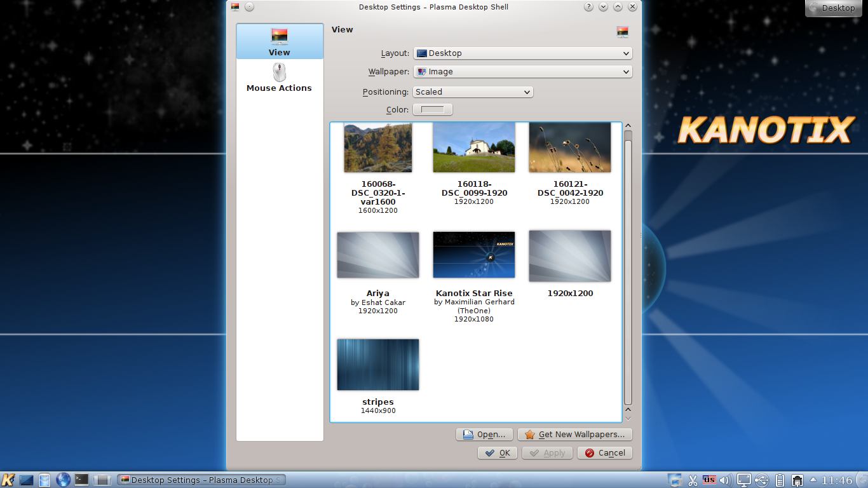This screenshot has width=868, height=488.
Task: Open the Wallpaper type dropdown
Action: pos(522,71)
